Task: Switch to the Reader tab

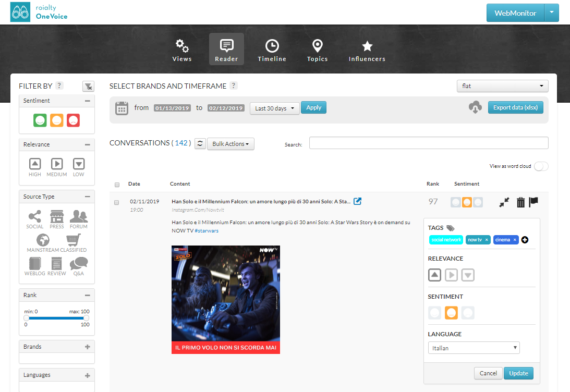Action: 226,50
